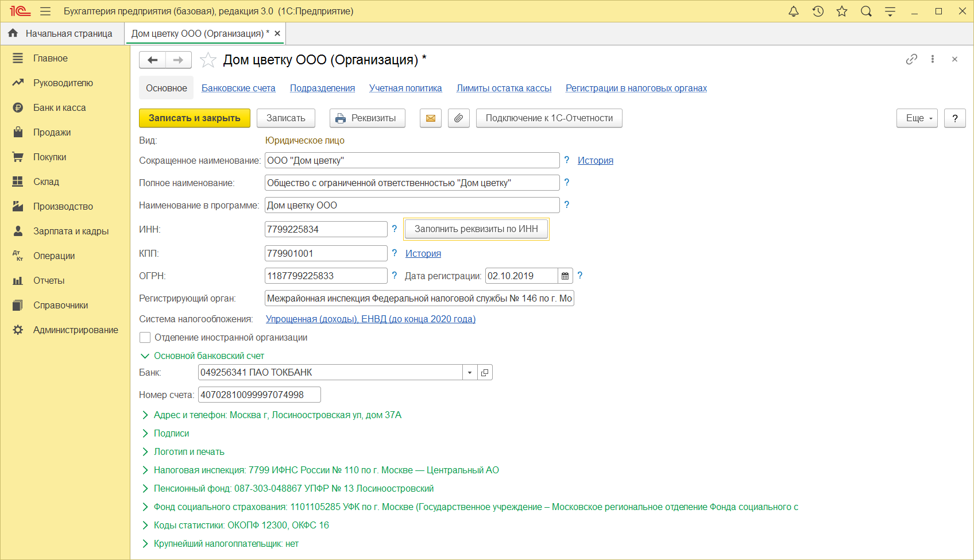This screenshot has height=560, width=974.
Task: Show help for КПП field
Action: click(395, 253)
